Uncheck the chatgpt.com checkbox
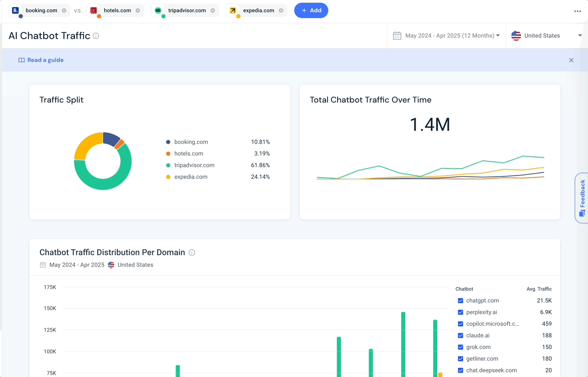The image size is (588, 377). pyautogui.click(x=461, y=301)
